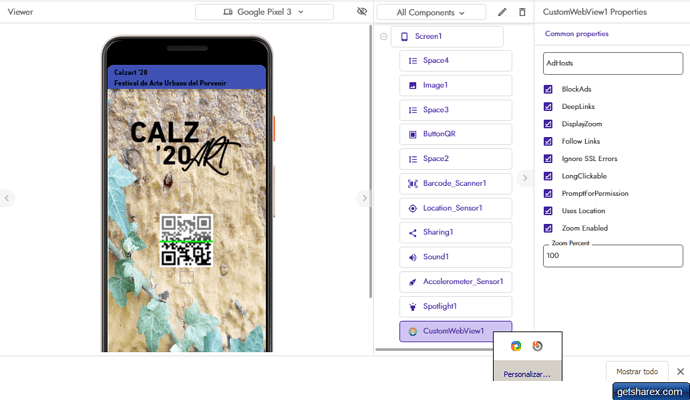Click the AdHosts input field

click(x=613, y=63)
